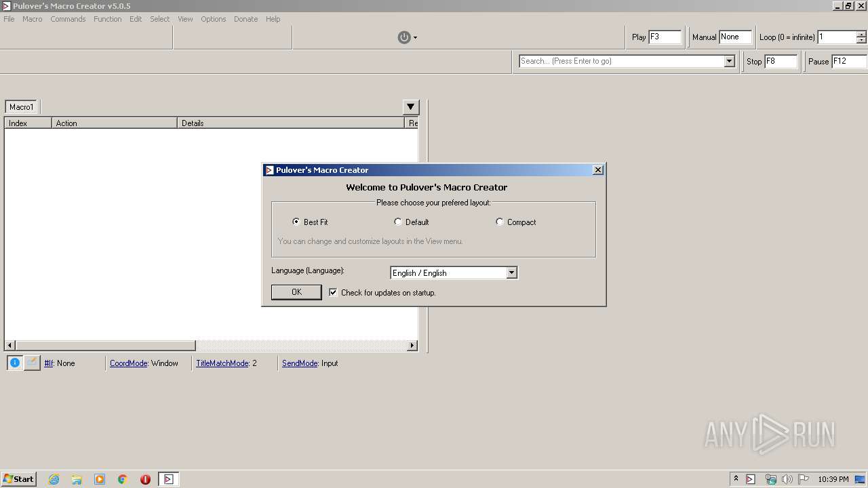Decrease the Loop count with the down arrow
Screen dimensions: 868x488
[861, 41]
